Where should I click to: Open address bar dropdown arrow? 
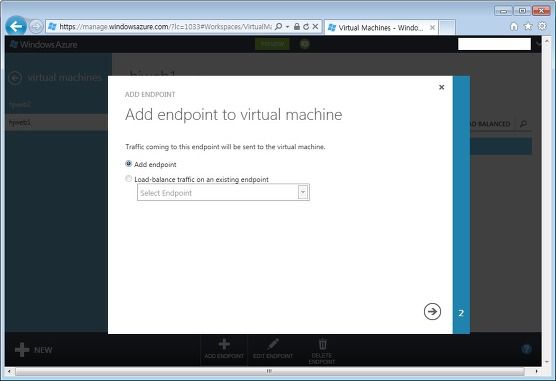pyautogui.click(x=287, y=27)
